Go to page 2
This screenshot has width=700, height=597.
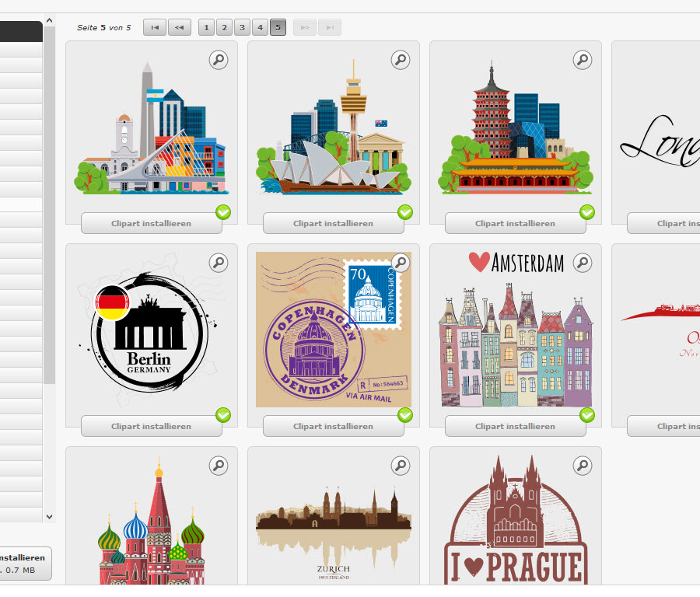pyautogui.click(x=224, y=28)
